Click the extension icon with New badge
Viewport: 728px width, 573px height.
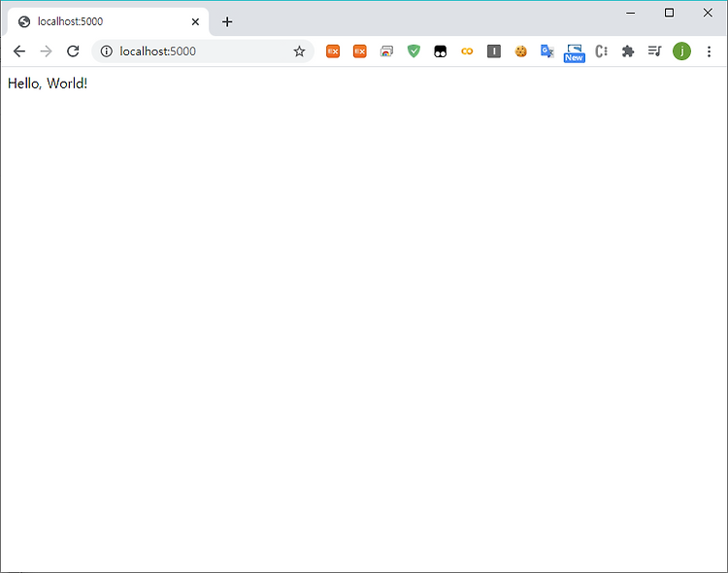tap(575, 53)
